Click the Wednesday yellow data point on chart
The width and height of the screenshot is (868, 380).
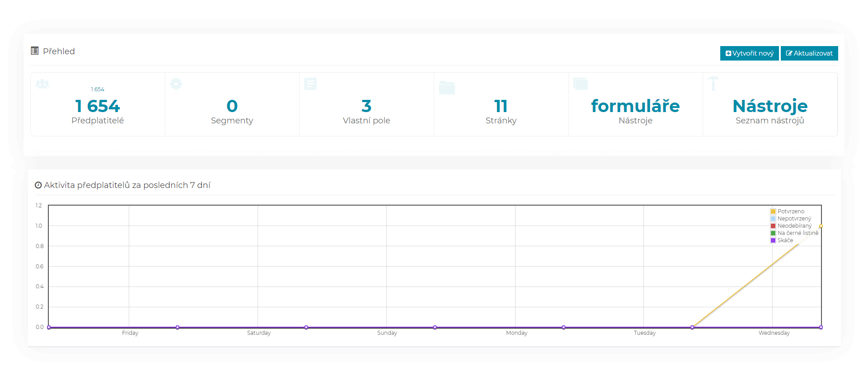click(x=821, y=226)
